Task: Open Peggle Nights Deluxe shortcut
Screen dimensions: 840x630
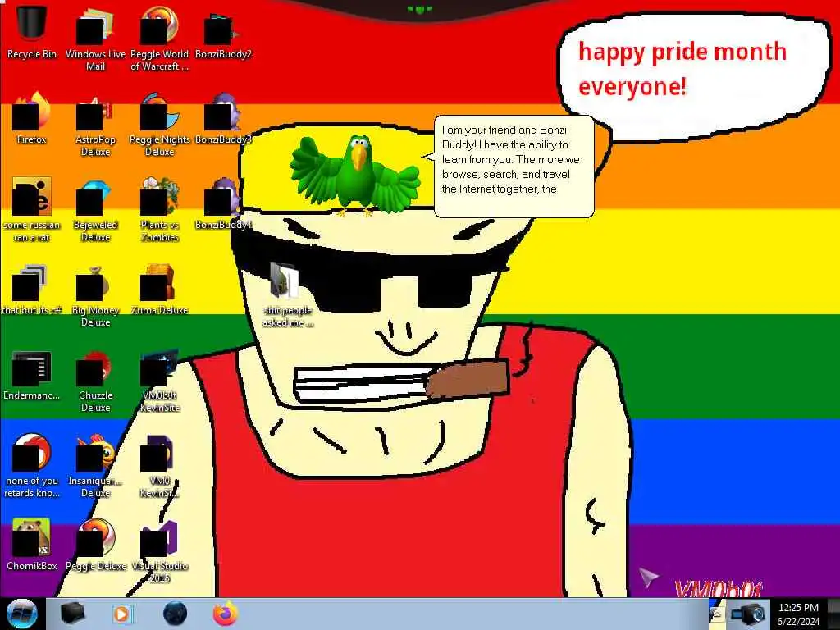Action: (x=160, y=124)
